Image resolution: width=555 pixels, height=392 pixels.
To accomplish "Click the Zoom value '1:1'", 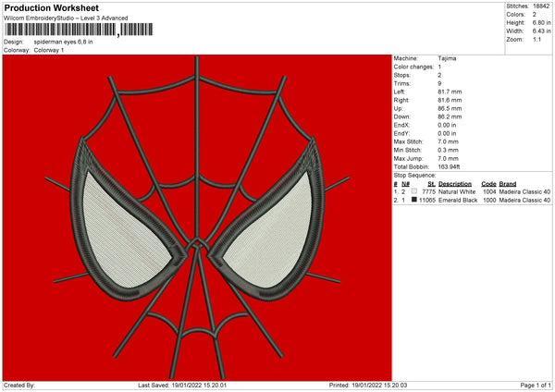I will [x=536, y=39].
